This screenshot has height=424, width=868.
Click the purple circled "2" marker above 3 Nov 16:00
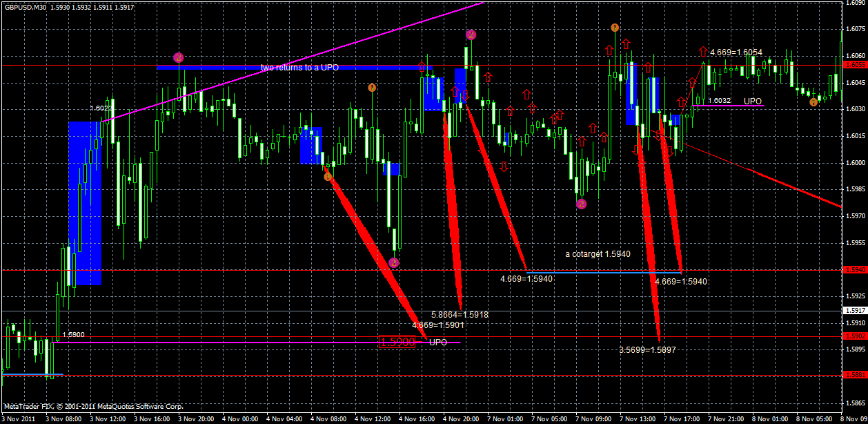[x=179, y=58]
